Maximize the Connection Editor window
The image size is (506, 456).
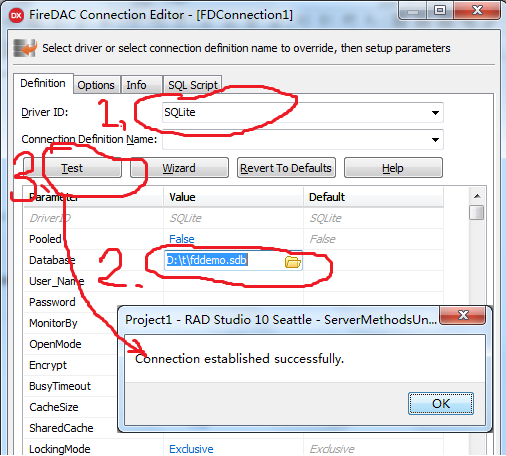pyautogui.click(x=440, y=10)
